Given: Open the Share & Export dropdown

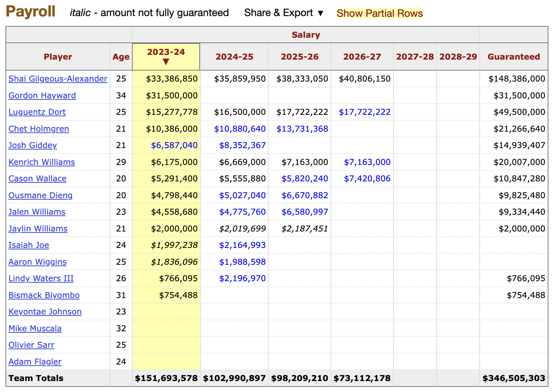Looking at the screenshot, I should click(284, 13).
